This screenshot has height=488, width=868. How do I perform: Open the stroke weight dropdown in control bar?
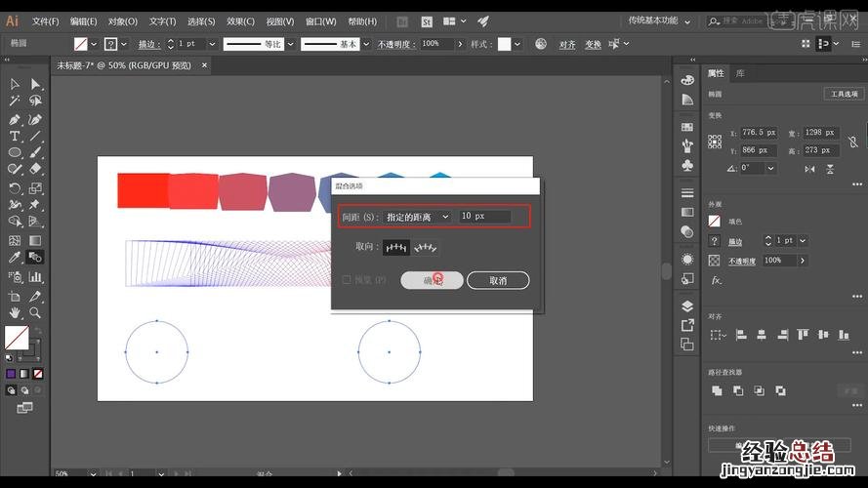(211, 44)
